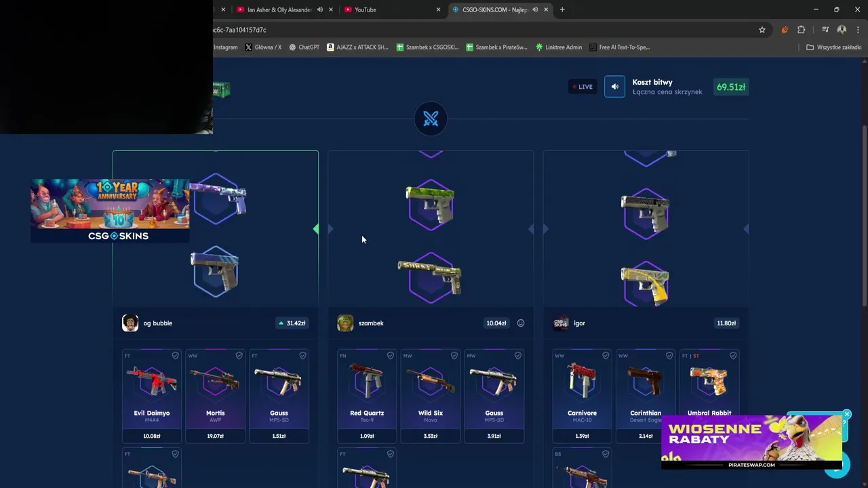
Task: Click og bubble's 31.42zł total
Action: [292, 323]
